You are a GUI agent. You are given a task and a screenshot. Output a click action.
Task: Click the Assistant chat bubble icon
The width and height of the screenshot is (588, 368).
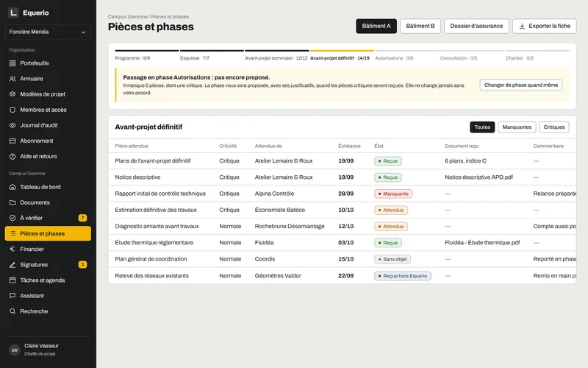(12, 296)
